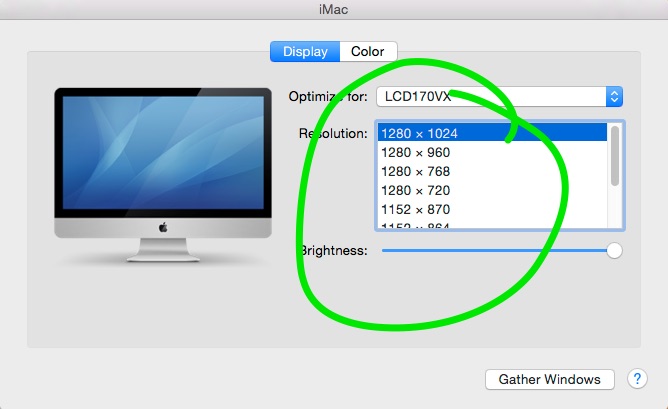Click the scrollbar track below the thumb
The height and width of the screenshot is (409, 668).
click(x=615, y=208)
